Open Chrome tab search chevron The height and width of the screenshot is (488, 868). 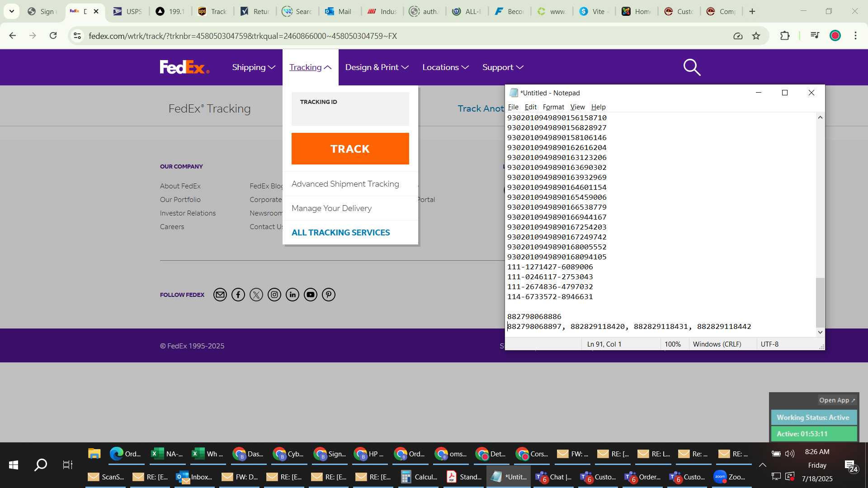point(11,11)
